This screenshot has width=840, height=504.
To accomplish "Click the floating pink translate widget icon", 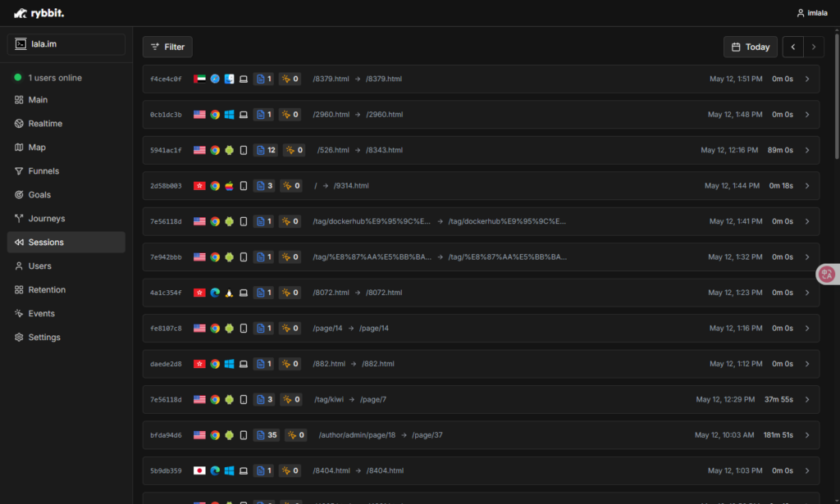I will pyautogui.click(x=827, y=275).
